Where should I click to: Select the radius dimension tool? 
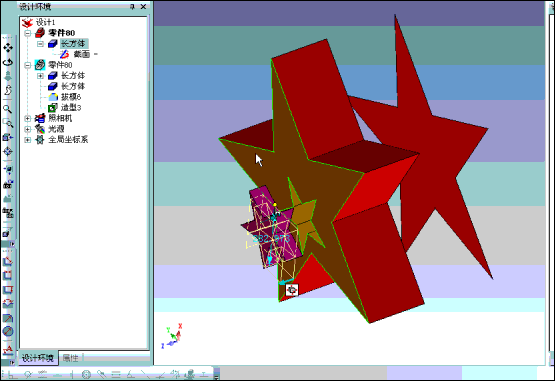(x=8, y=318)
